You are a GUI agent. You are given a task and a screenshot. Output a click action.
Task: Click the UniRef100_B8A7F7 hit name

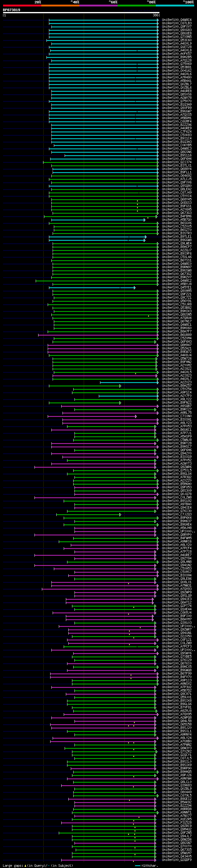click(x=176, y=332)
